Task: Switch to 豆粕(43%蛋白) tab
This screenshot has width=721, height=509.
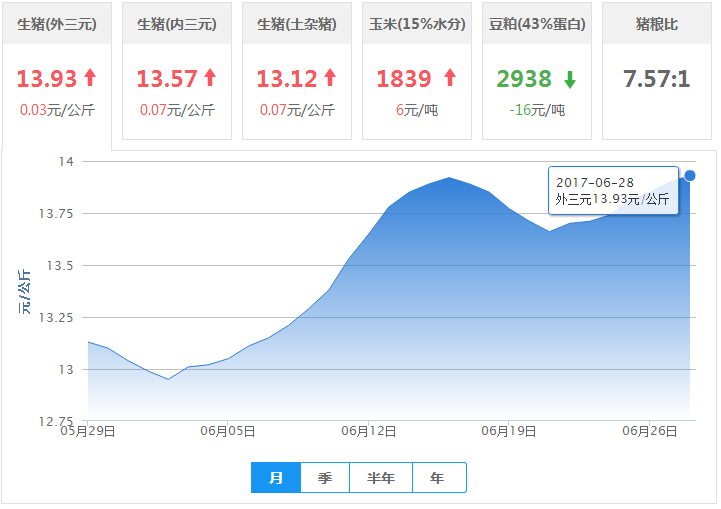Action: click(537, 24)
